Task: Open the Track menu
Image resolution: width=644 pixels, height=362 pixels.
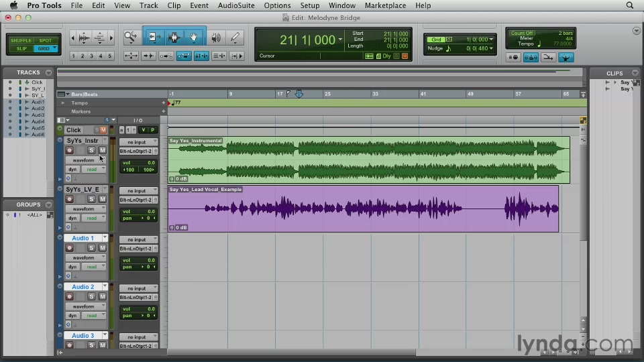Action: click(x=148, y=5)
